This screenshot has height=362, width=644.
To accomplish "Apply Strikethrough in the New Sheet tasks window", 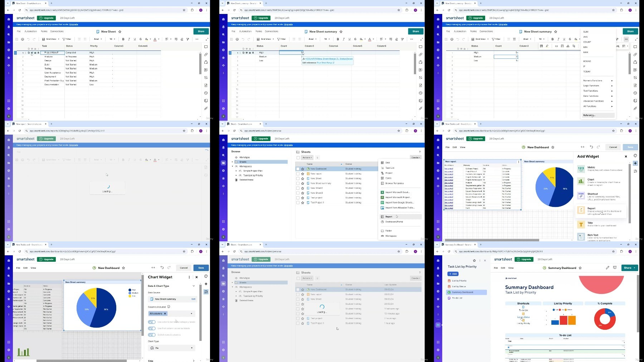I will pyautogui.click(x=140, y=39).
